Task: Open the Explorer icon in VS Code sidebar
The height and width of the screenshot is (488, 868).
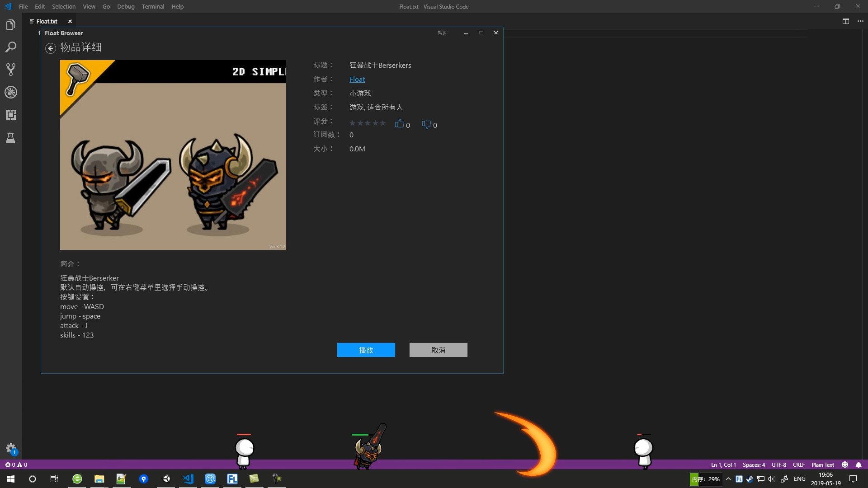Action: (x=11, y=24)
